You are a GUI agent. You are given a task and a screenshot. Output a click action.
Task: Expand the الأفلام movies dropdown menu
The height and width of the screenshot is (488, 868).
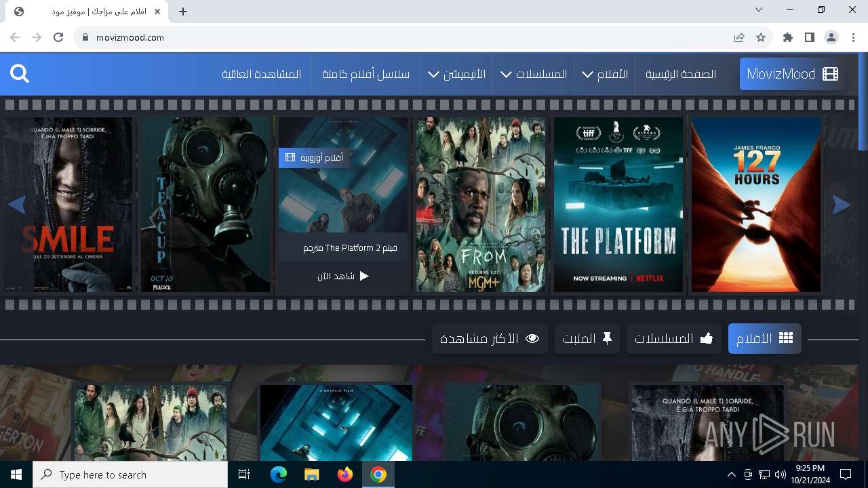tap(605, 74)
